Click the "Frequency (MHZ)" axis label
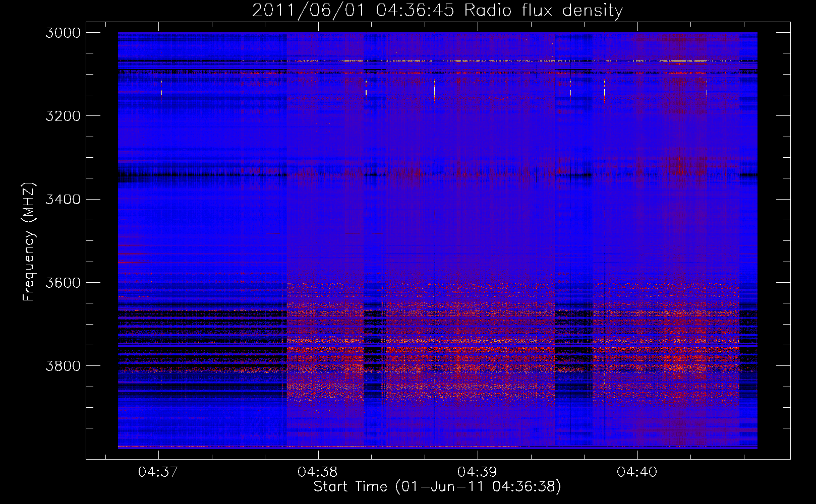This screenshot has width=816, height=504. click(x=29, y=242)
